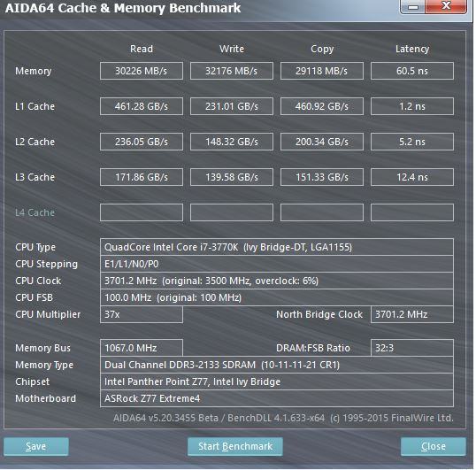Click the CPU Multiplier value 37x
The width and height of the screenshot is (476, 470).
pos(142,314)
